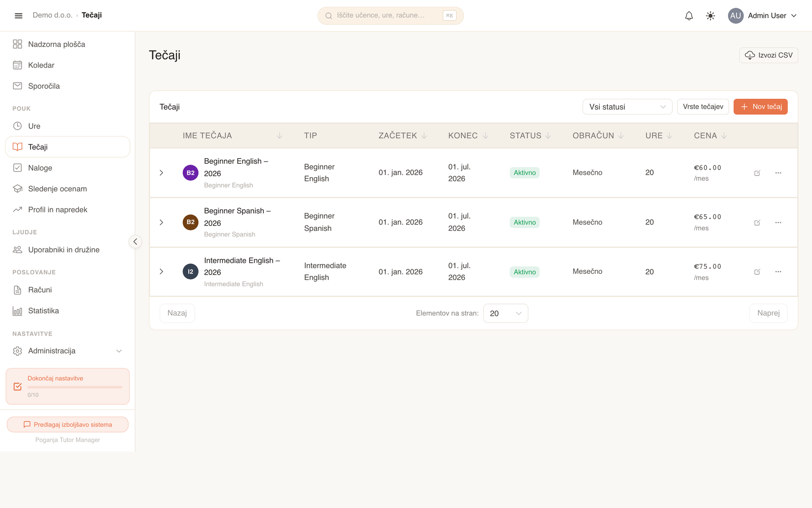Expand the Beginner English – 2026 row
Screen dimensions: 812x508
[x=161, y=173]
